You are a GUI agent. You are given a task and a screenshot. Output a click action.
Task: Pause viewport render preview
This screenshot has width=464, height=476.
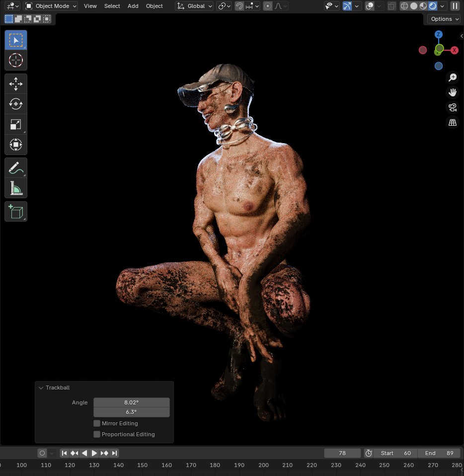(455, 6)
